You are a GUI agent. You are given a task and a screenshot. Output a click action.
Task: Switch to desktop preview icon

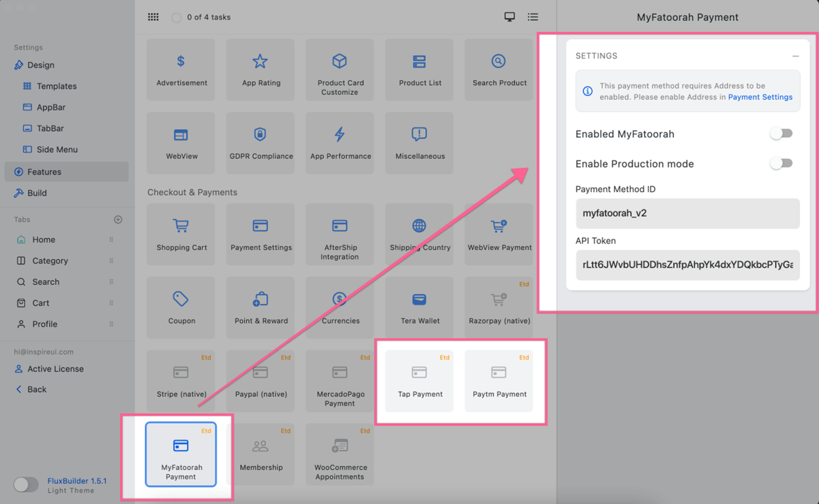coord(510,17)
